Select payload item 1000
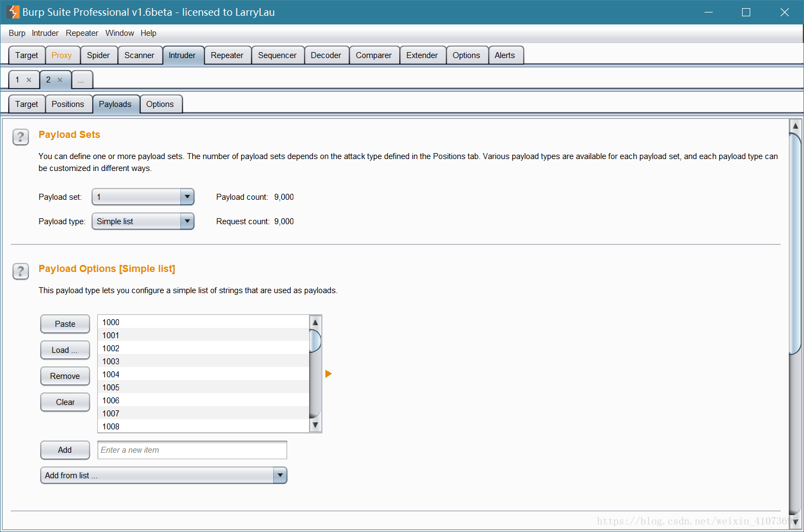This screenshot has height=532, width=804. point(203,322)
